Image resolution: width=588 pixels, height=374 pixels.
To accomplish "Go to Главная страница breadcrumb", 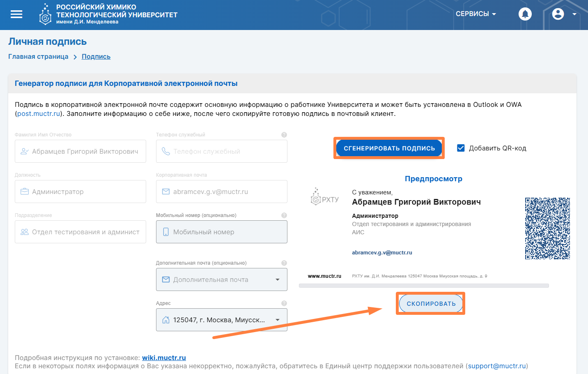I will point(38,57).
